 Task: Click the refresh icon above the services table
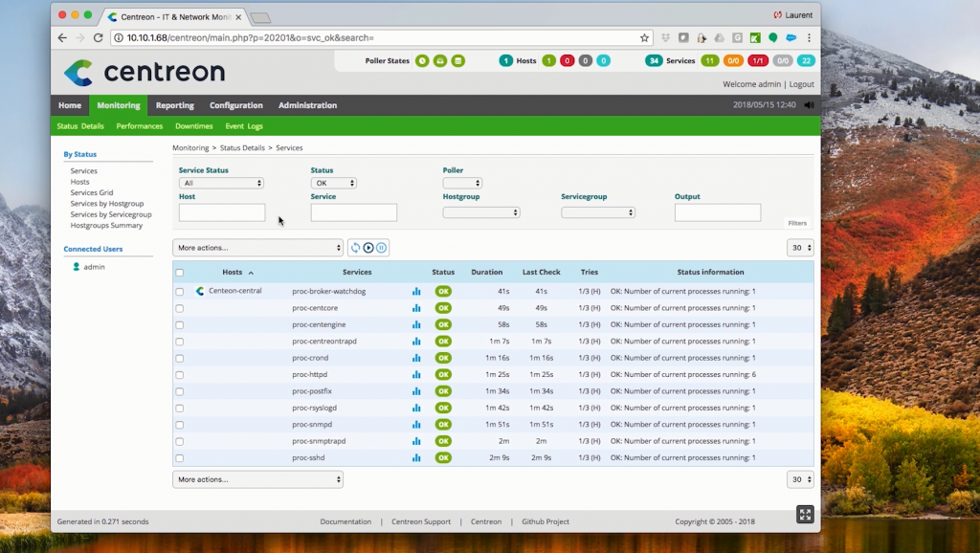coord(356,248)
